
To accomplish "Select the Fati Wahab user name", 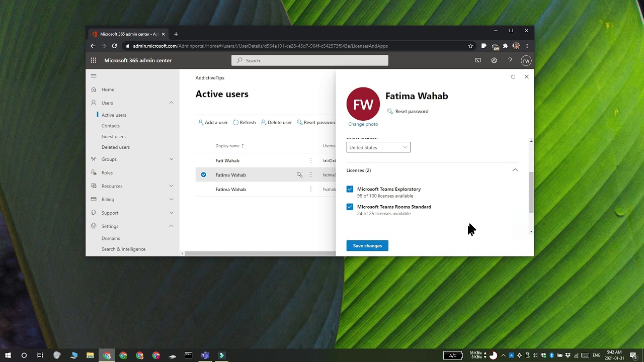I will tap(227, 161).
